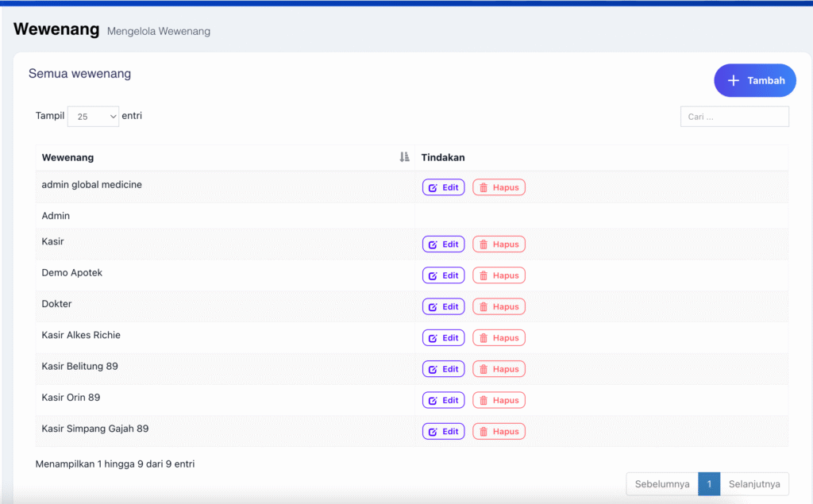Open the entries-per-page dropdown showing 25
Viewport: 813px width, 504px height.
[x=93, y=117]
